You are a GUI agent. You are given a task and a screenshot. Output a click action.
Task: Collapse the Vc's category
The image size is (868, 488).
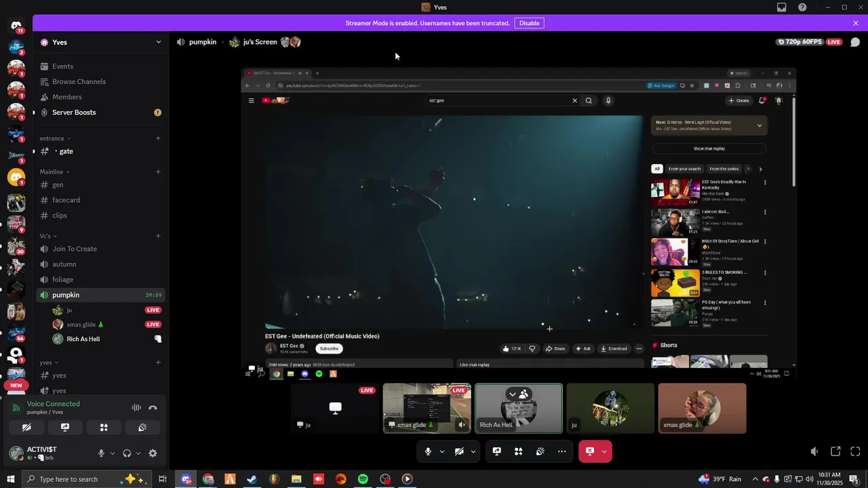pyautogui.click(x=48, y=236)
